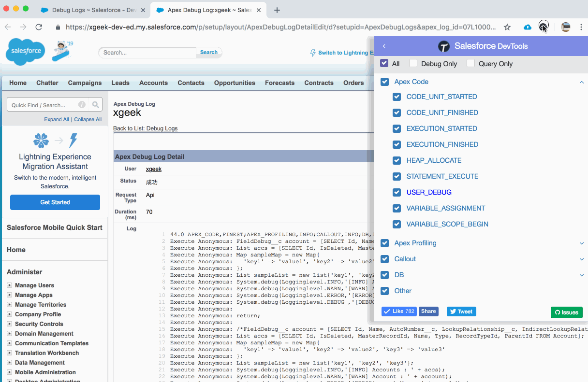588x382 pixels.
Task: Uncheck HEAP_ALLOCATE checkbox
Action: coord(397,160)
